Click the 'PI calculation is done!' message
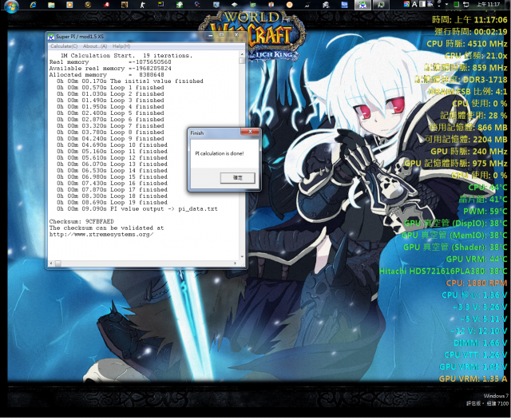511x420 pixels. [220, 153]
